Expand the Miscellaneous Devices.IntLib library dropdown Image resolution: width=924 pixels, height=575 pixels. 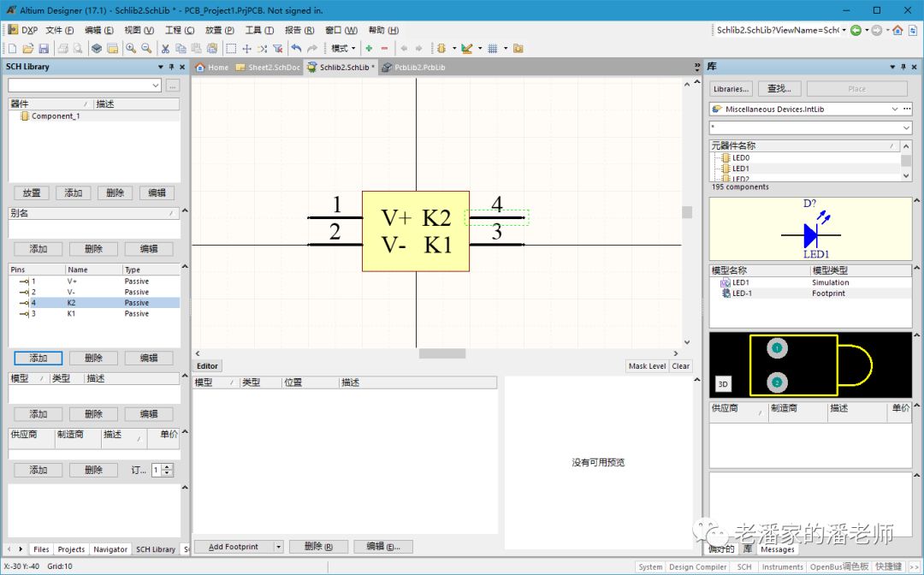coord(895,110)
